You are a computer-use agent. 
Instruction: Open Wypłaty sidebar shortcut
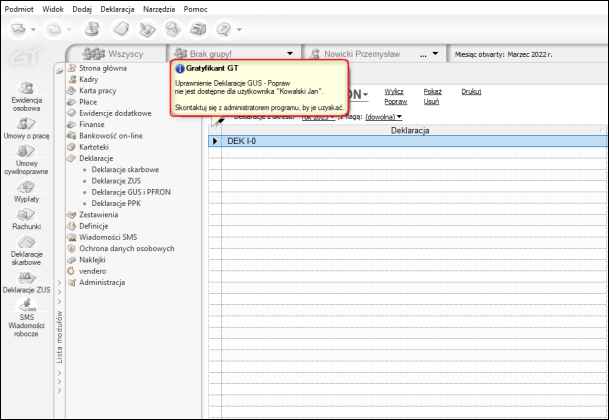coord(26,192)
